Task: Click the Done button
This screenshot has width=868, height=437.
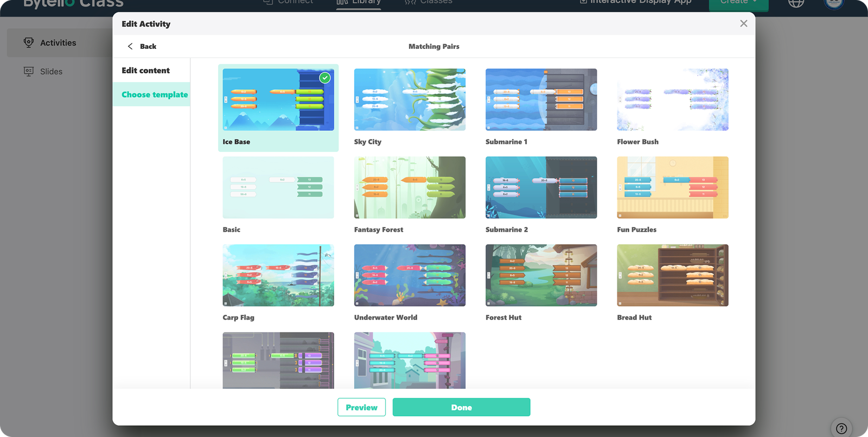Action: tap(461, 407)
